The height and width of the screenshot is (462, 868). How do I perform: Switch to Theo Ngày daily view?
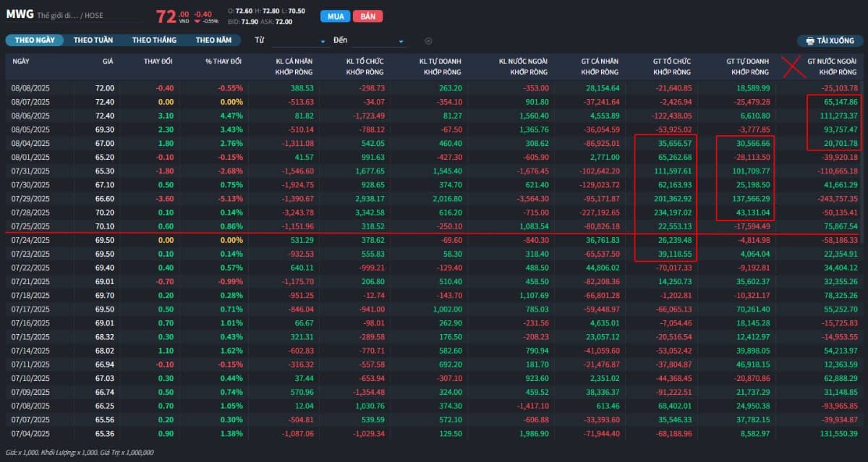pos(35,40)
